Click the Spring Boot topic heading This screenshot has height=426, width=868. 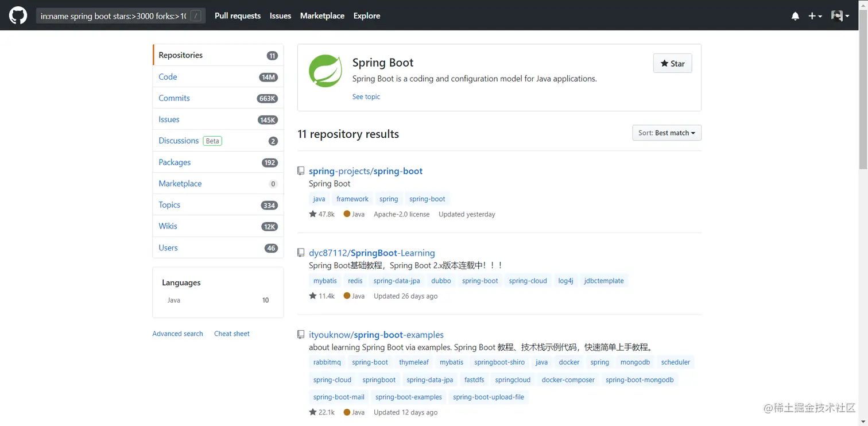point(383,63)
